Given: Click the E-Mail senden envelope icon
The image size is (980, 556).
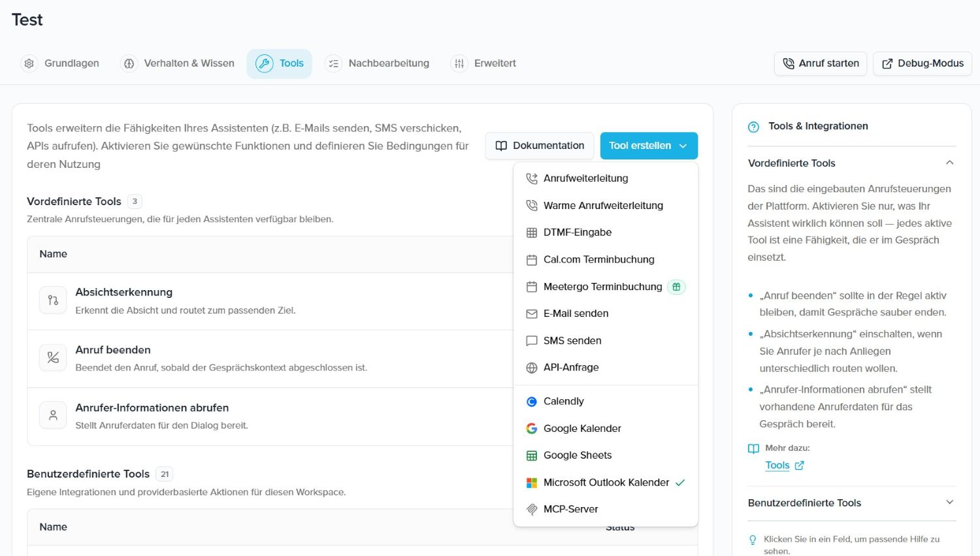Looking at the screenshot, I should (532, 314).
